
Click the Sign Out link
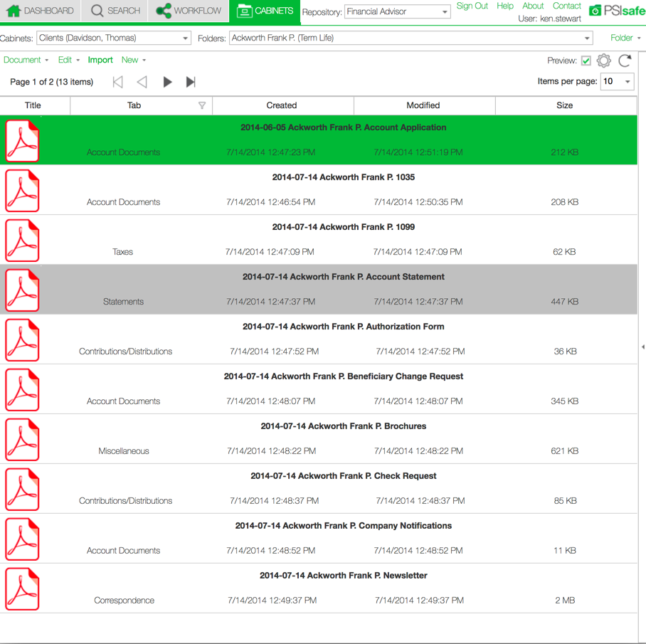coord(472,6)
